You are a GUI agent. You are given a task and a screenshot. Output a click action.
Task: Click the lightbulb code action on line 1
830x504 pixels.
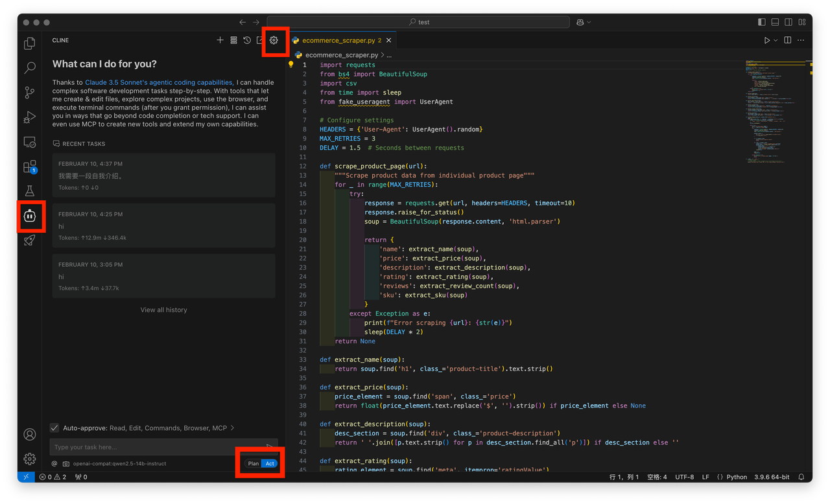tap(290, 64)
